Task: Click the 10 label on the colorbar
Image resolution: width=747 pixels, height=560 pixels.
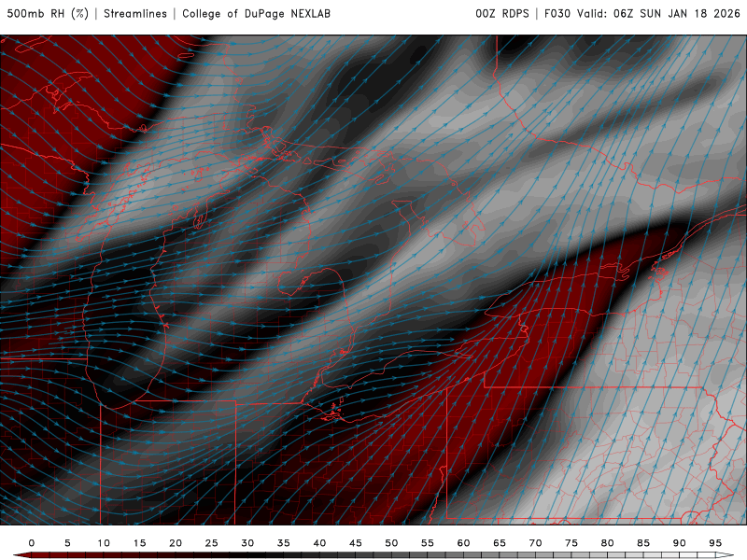Action: point(104,543)
